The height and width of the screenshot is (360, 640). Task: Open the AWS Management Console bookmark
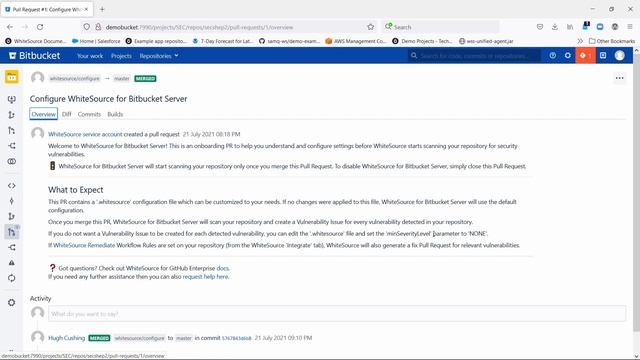(x=356, y=41)
